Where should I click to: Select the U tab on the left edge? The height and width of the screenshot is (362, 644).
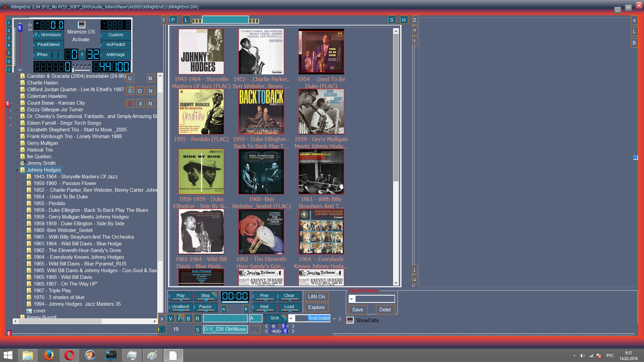(9, 61)
